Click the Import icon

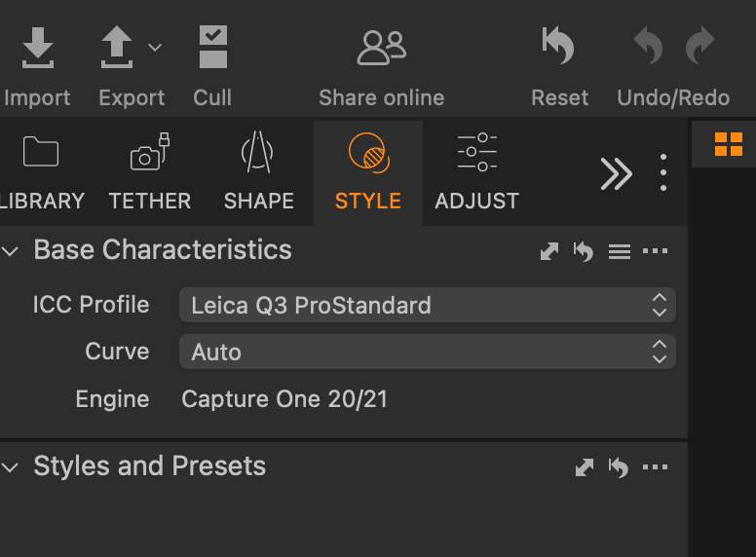coord(37,48)
